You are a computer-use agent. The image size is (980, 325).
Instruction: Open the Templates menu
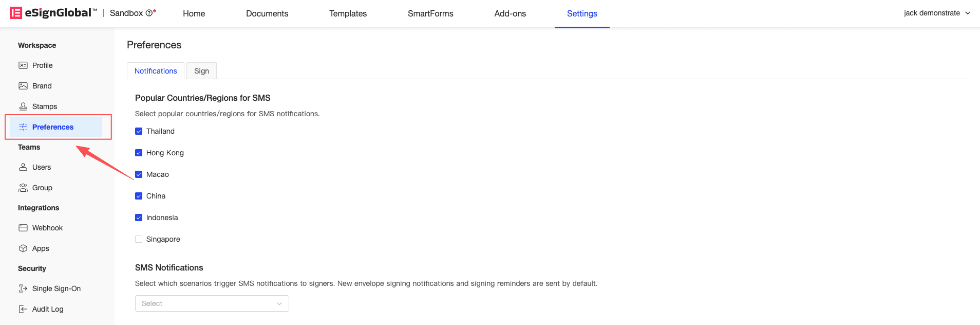click(x=348, y=13)
